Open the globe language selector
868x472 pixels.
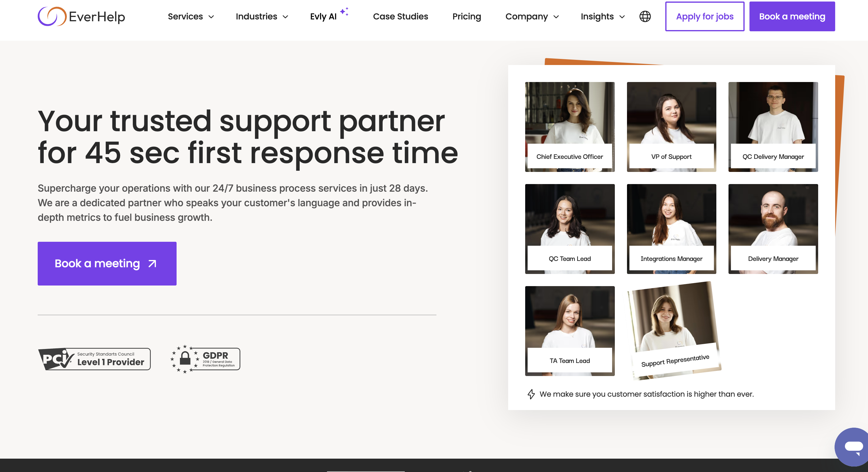coord(645,16)
